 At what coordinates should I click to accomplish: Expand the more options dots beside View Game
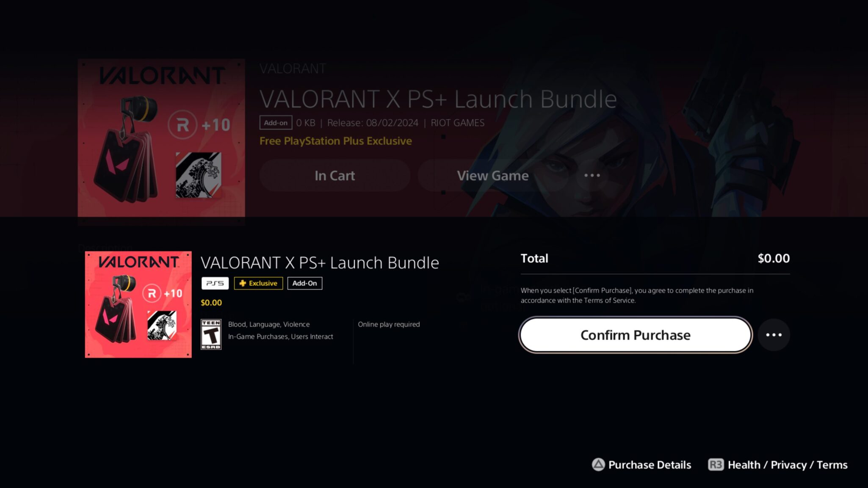pos(592,175)
